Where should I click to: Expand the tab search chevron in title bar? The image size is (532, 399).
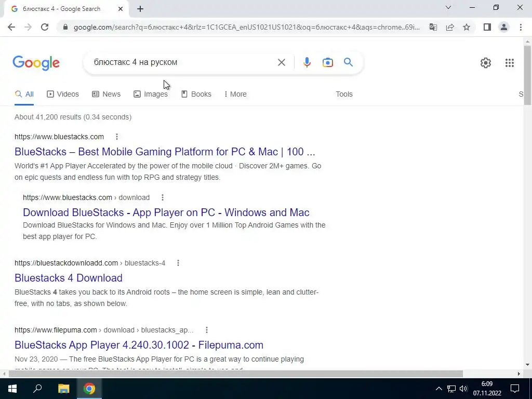pos(448,7)
